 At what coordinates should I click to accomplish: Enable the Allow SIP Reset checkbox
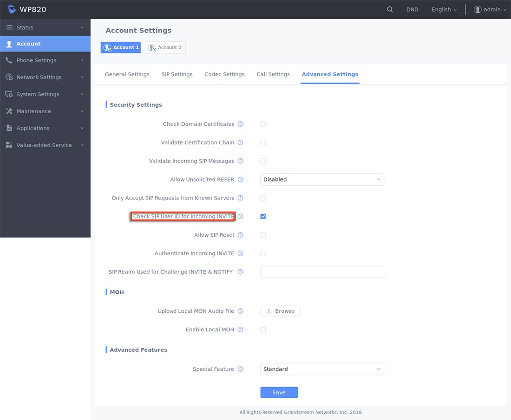click(x=263, y=235)
